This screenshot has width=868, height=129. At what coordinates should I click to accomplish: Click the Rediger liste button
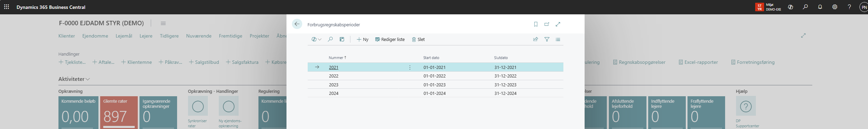(x=390, y=39)
